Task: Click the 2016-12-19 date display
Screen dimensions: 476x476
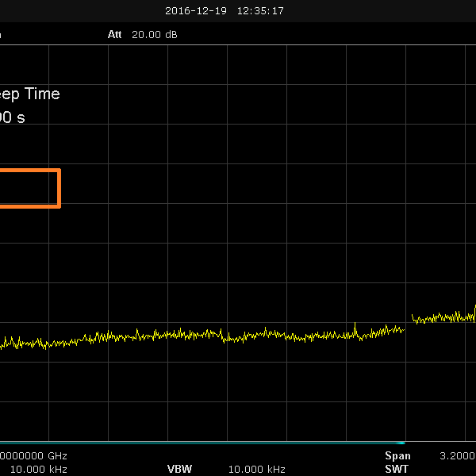Action: [197, 11]
